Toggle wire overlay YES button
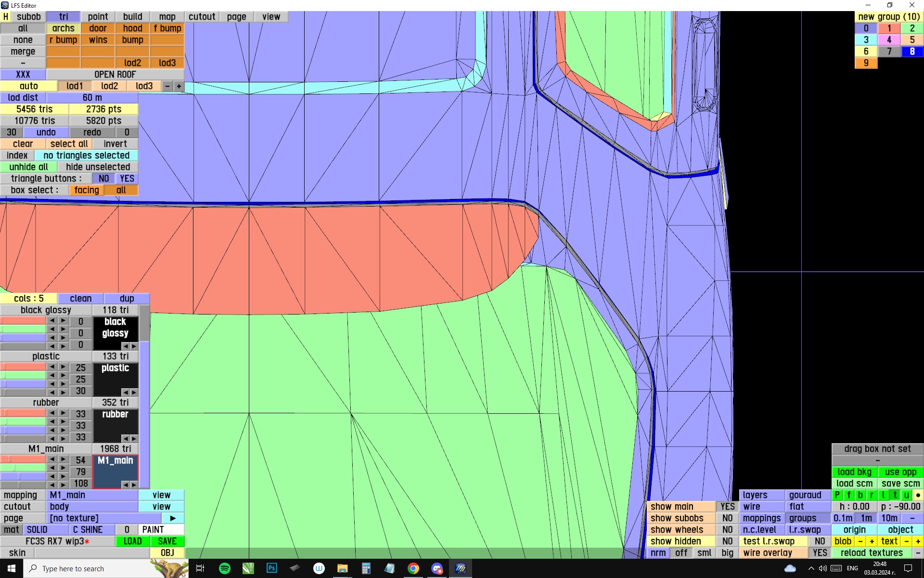924x578 pixels. click(820, 552)
